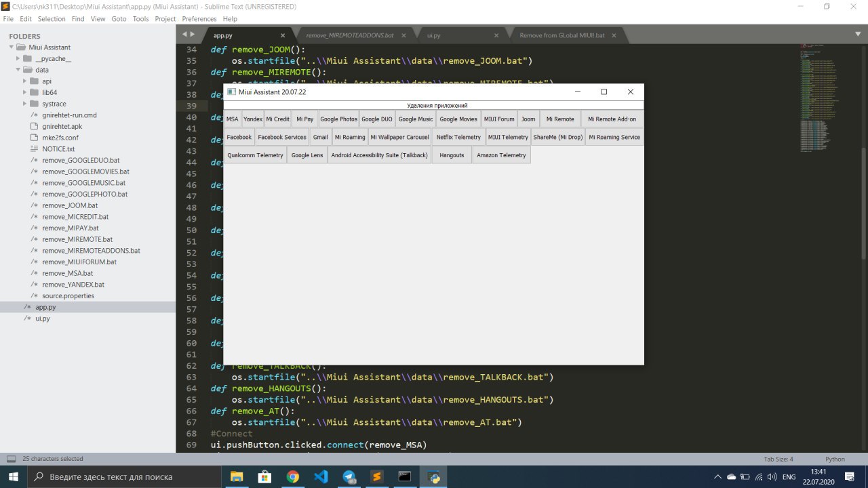Click the Joom button

pos(528,119)
